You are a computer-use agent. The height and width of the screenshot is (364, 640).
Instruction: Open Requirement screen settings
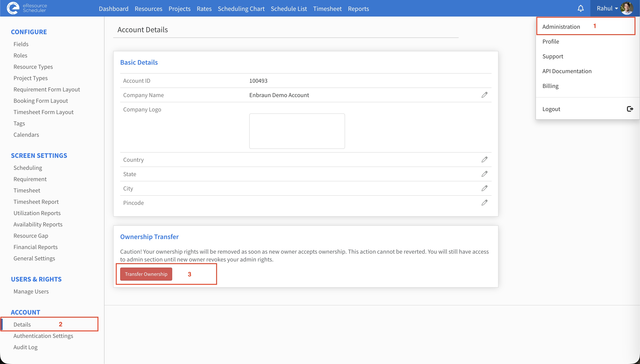[x=30, y=179]
